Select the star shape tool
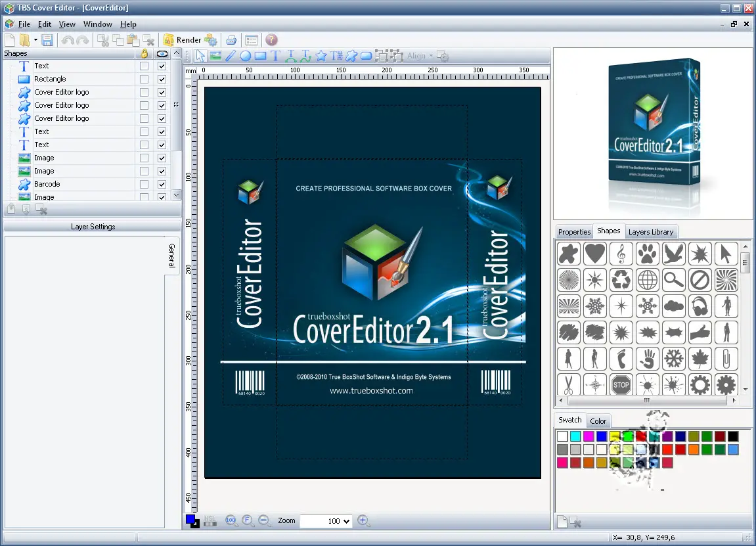The height and width of the screenshot is (546, 756). pyautogui.click(x=321, y=57)
